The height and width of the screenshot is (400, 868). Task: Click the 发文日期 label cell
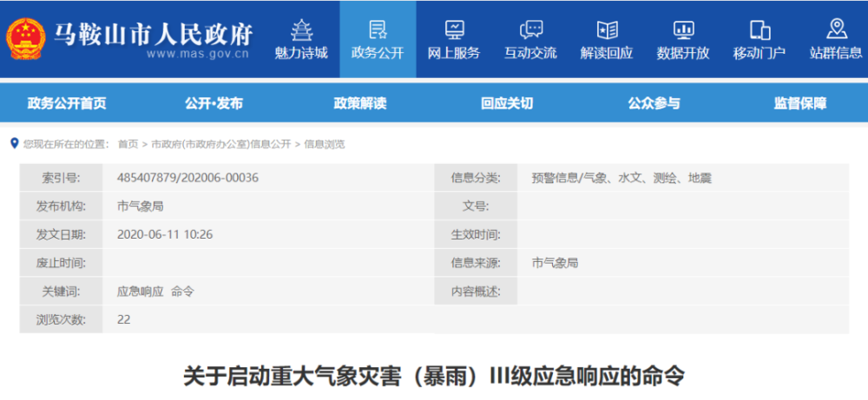(x=61, y=234)
